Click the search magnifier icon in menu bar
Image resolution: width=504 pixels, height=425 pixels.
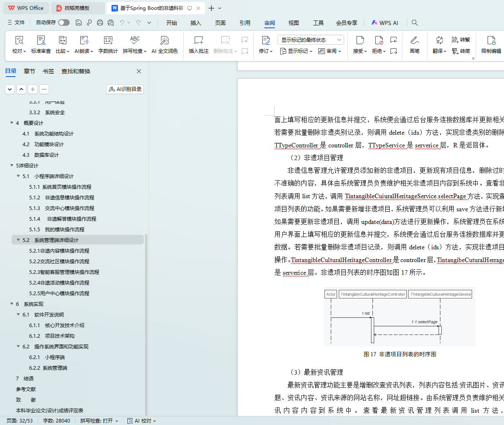(x=415, y=23)
